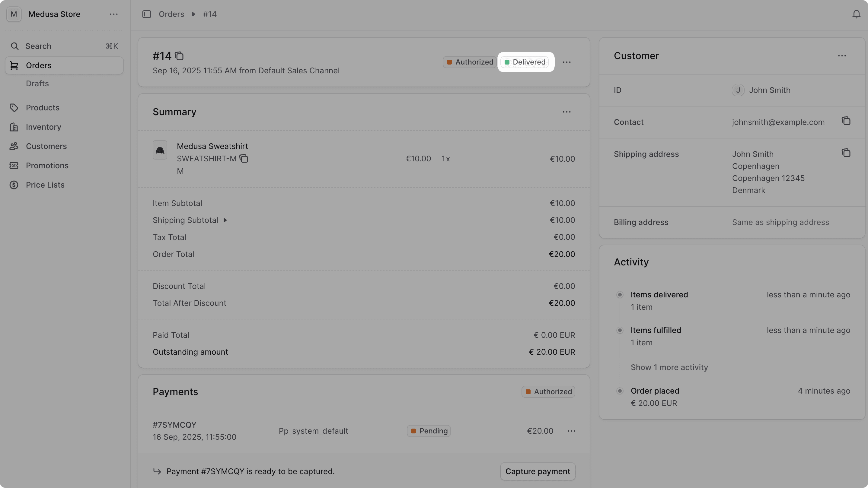The image size is (868, 488).
Task: Copy the customer's email address
Action: click(846, 121)
